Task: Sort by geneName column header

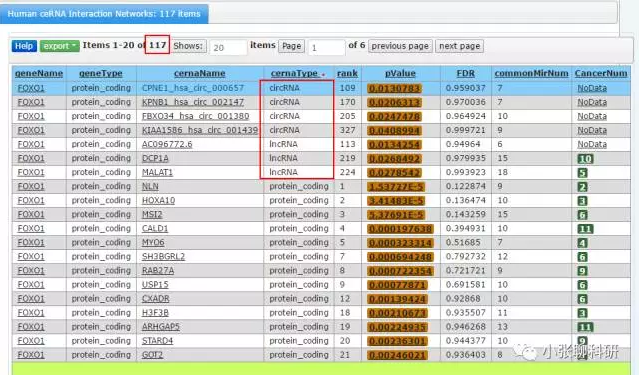Action: 39,73
